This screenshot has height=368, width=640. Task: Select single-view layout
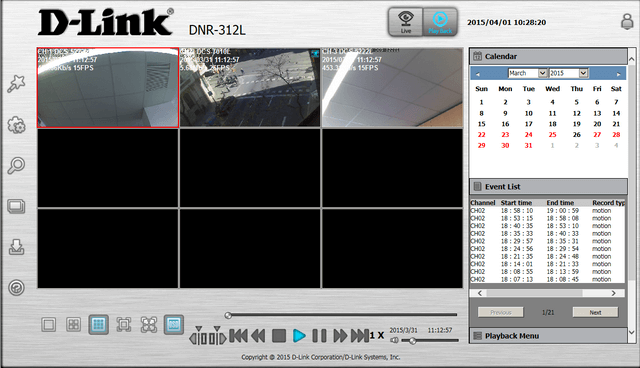(x=49, y=325)
